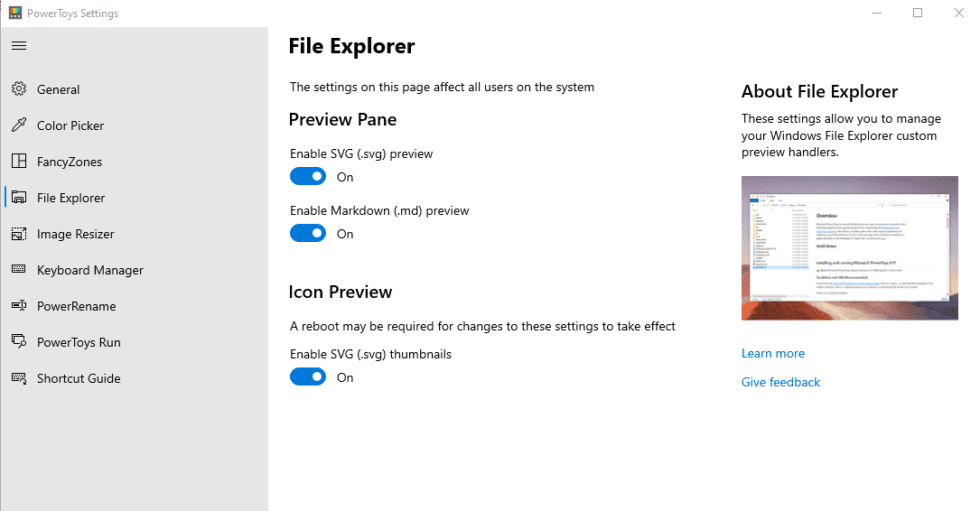This screenshot has height=511, width=980.
Task: Click the 'About File Explorer' heading
Action: click(x=819, y=92)
